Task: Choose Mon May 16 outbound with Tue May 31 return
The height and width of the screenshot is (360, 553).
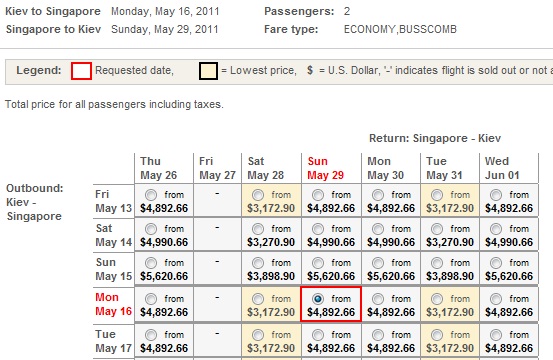Action: [437, 299]
